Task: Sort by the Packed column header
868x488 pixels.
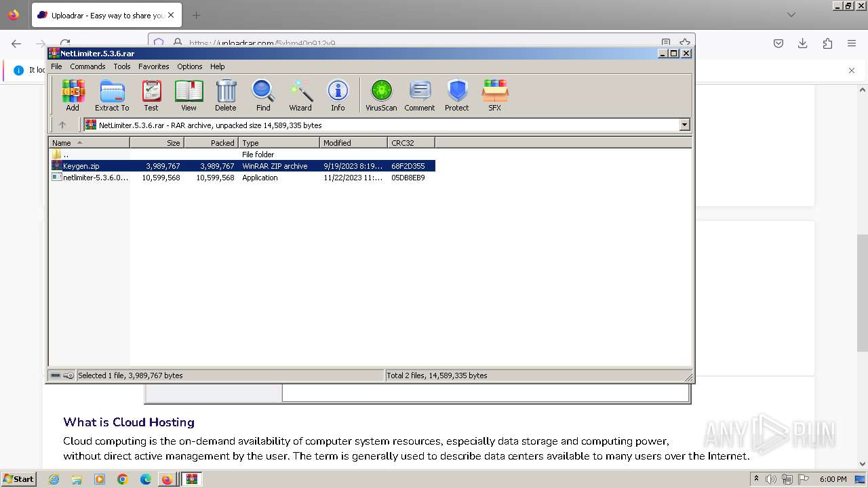Action: tap(211, 143)
